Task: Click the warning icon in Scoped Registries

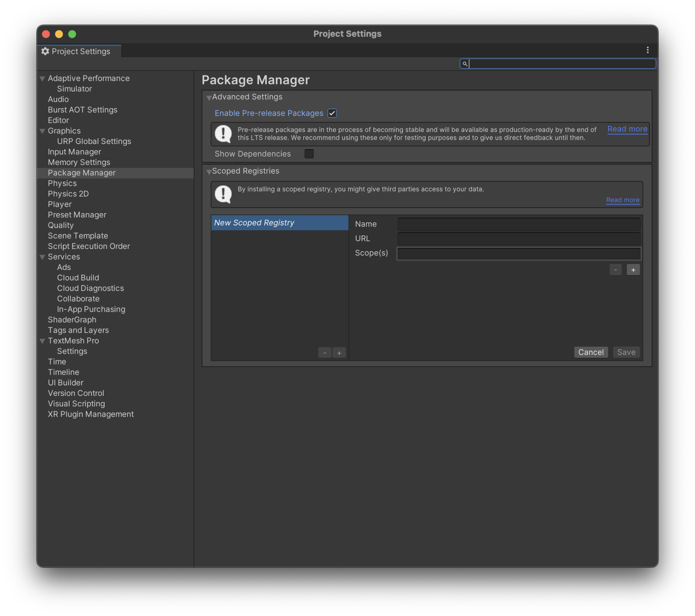Action: click(224, 193)
